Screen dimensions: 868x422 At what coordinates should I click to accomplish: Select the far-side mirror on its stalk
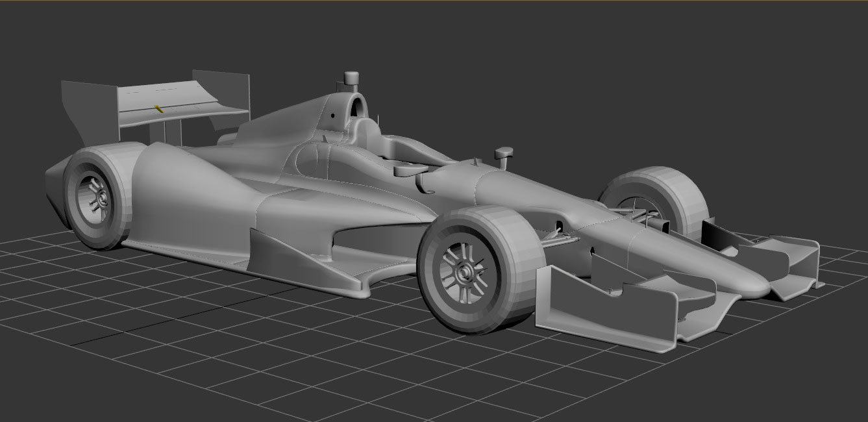click(x=503, y=154)
